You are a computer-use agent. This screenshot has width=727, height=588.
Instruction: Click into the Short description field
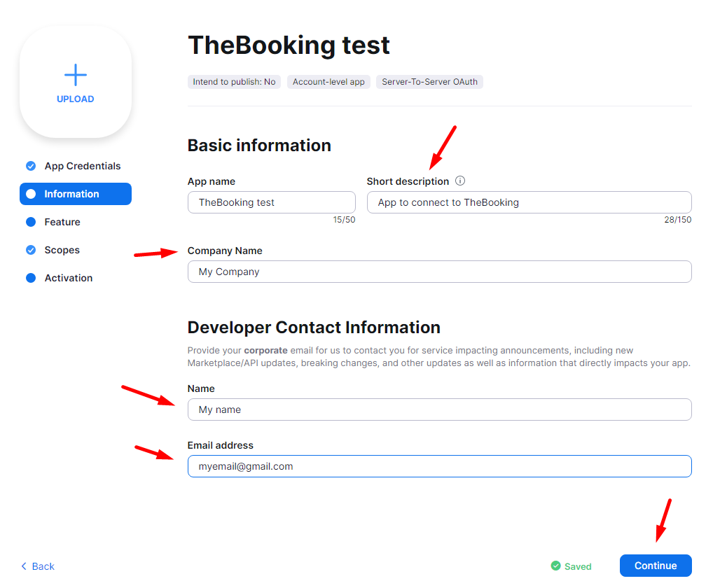(x=529, y=202)
